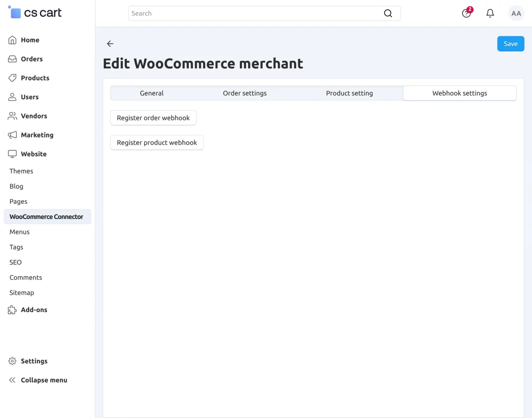Click the Collapse menu label
Image resolution: width=532 pixels, height=418 pixels.
click(x=44, y=380)
